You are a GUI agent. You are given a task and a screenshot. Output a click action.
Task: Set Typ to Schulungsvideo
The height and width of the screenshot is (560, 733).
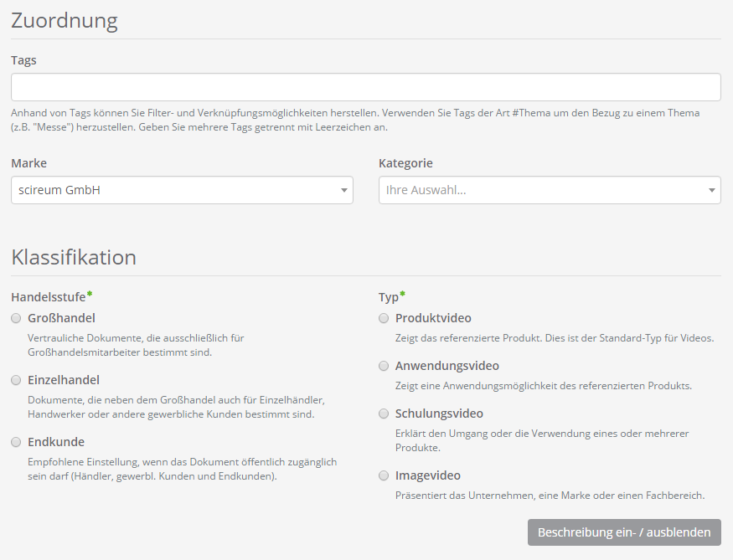pos(384,414)
